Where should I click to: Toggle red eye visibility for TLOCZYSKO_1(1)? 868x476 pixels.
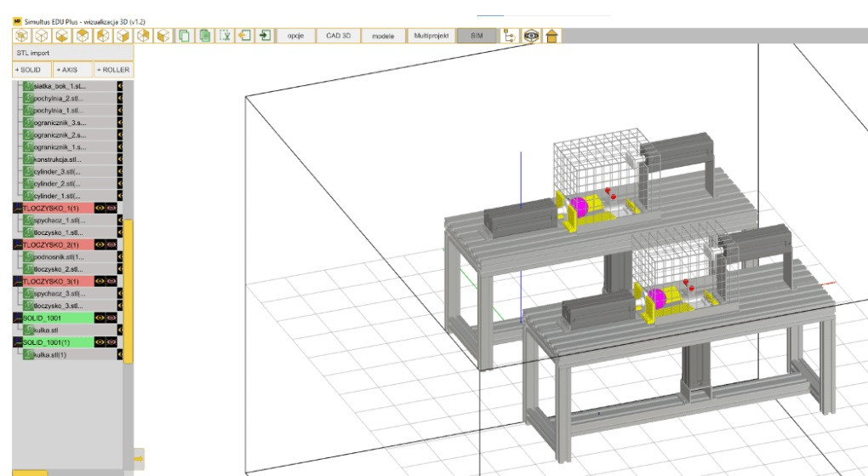pyautogui.click(x=111, y=209)
